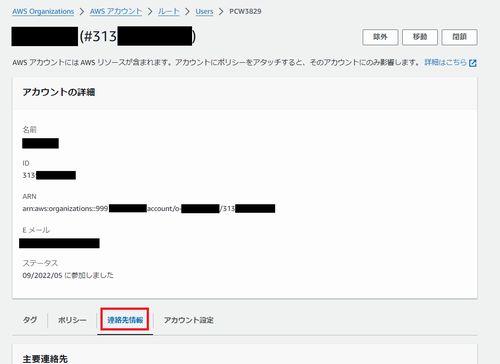Click the account title with #313

click(103, 36)
